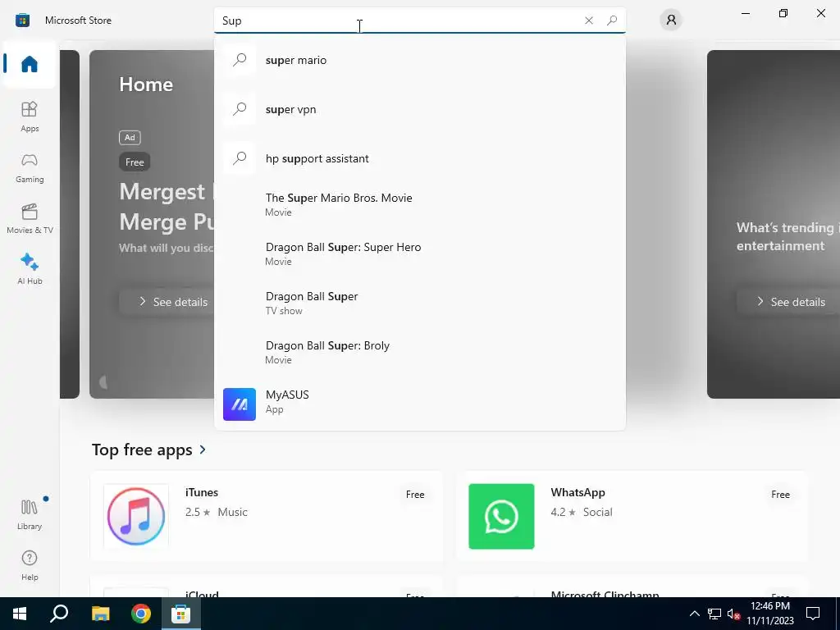Open the Top free apps heading
Viewport: 840px width, 630px height.
142,450
